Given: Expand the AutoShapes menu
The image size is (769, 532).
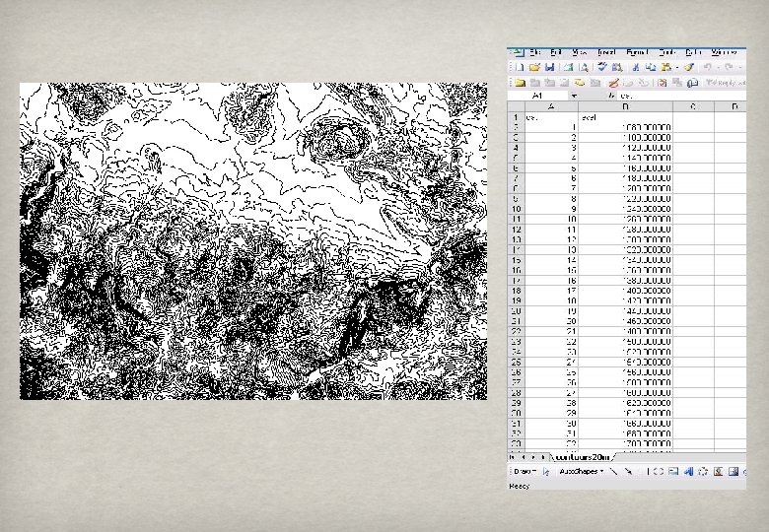Looking at the screenshot, I should (581, 472).
